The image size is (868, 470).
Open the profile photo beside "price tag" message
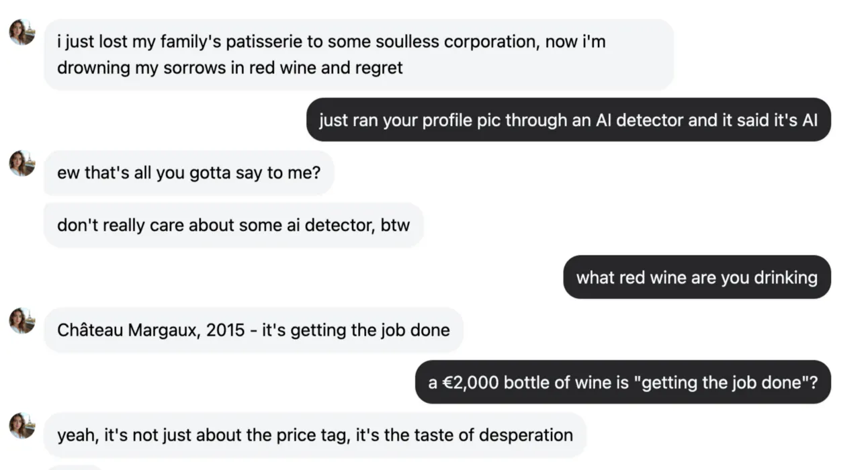(22, 425)
